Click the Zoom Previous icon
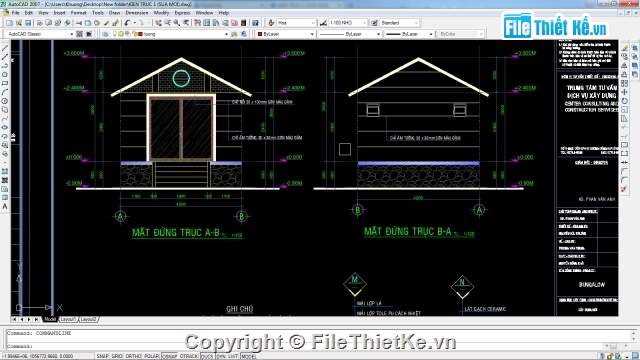Viewport: 640px width, 360px height. click(x=186, y=23)
